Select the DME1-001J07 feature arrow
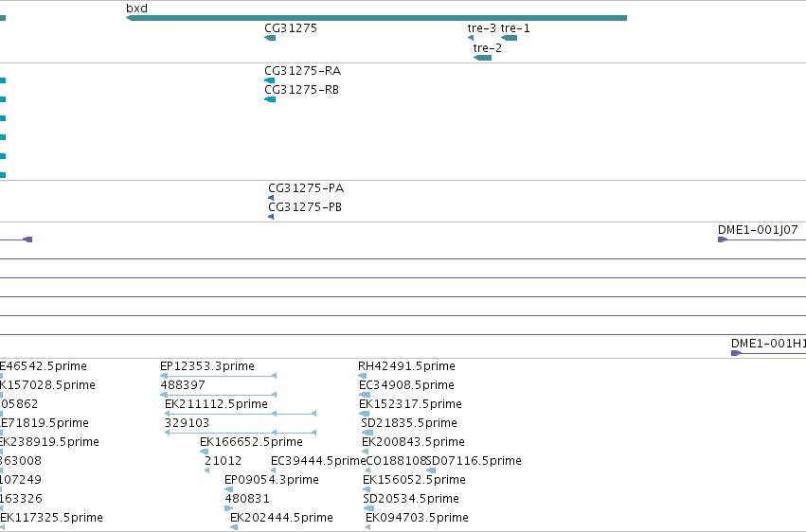This screenshot has height=532, width=806. click(723, 239)
